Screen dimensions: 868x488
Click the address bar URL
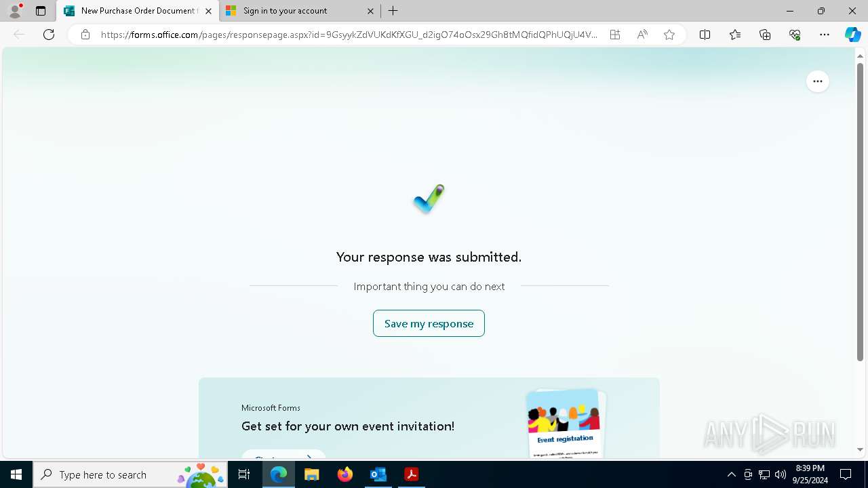349,35
